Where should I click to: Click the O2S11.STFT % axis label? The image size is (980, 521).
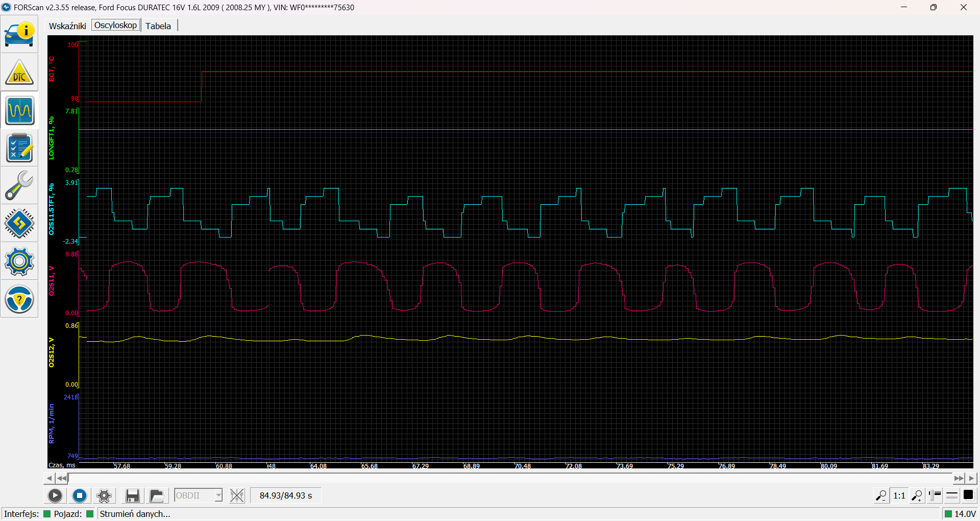(52, 209)
